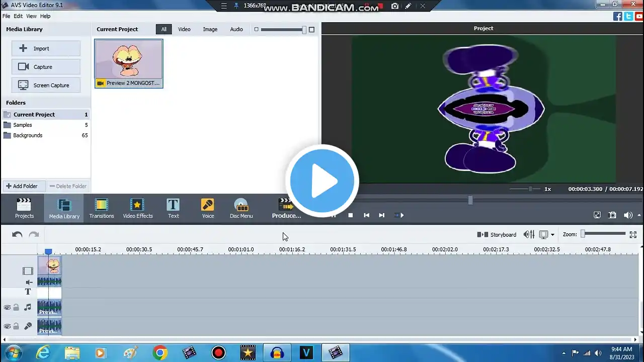The width and height of the screenshot is (644, 362).
Task: Launch Google Chrome from the taskbar
Action: [160, 353]
